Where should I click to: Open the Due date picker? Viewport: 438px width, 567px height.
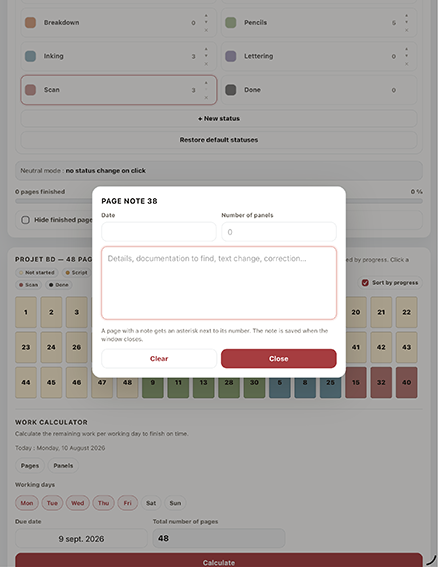click(81, 539)
